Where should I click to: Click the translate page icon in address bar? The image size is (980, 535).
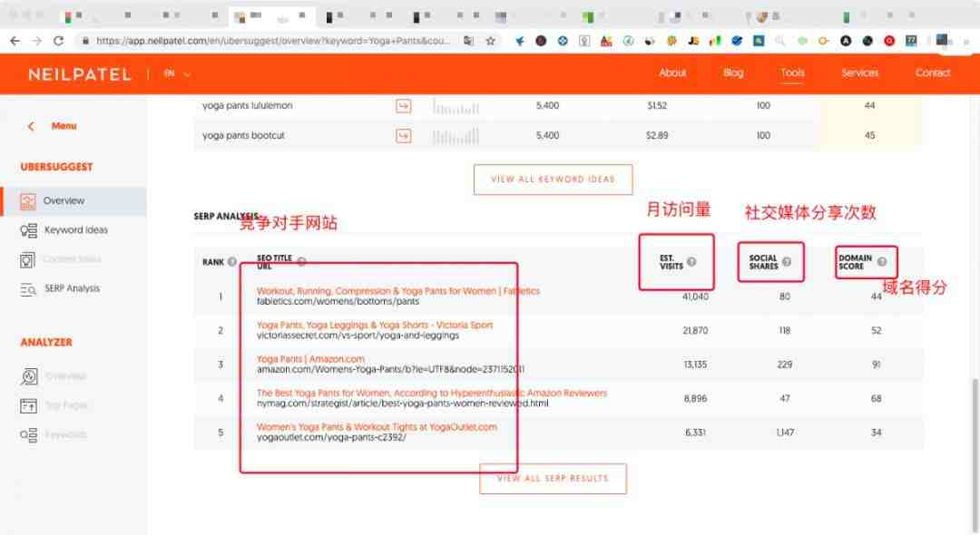click(468, 41)
